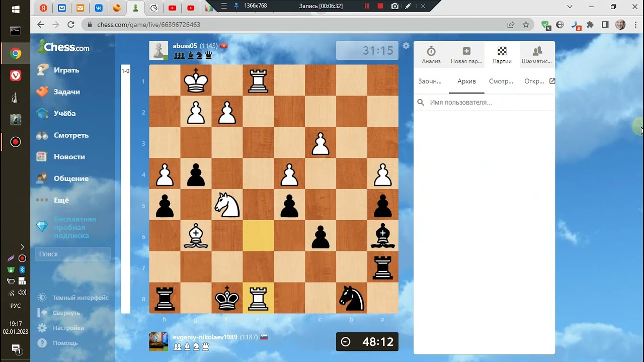Open the Играть (Play) sidebar menu
The width and height of the screenshot is (644, 362).
pos(59,70)
